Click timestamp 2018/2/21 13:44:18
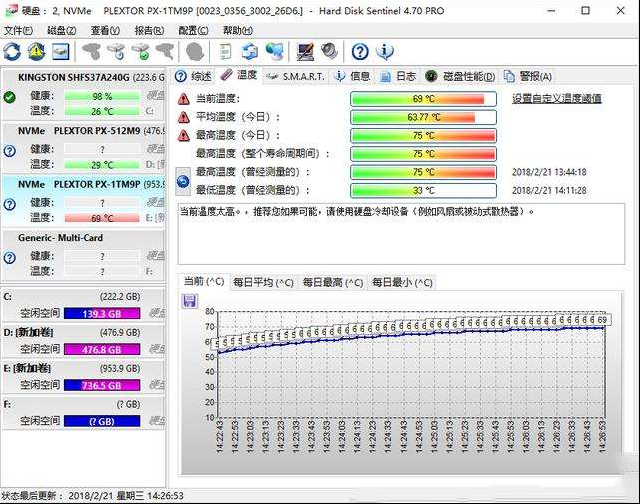This screenshot has height=504, width=640. [549, 172]
